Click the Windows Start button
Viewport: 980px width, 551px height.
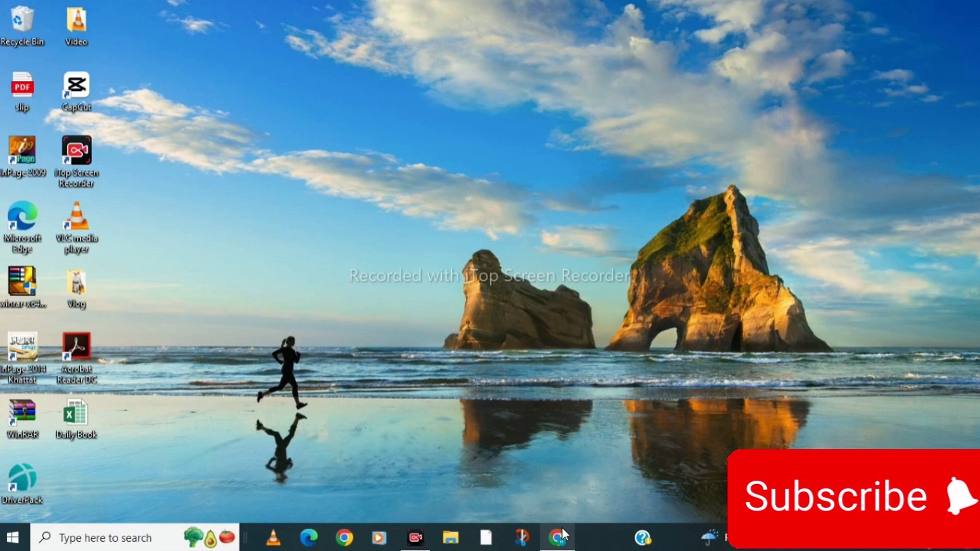coord(13,537)
